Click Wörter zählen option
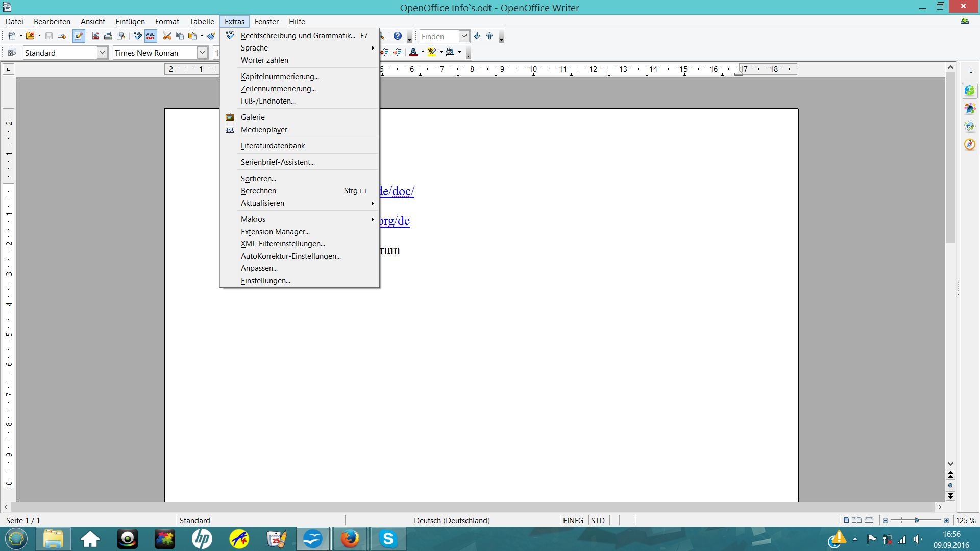 264,60
